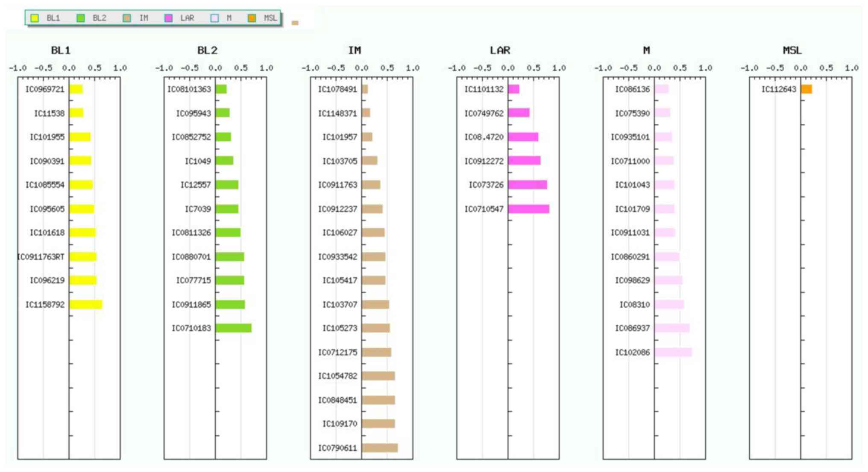The image size is (868, 472).
Task: Select the IC08.4720 sample label
Action: [484, 137]
